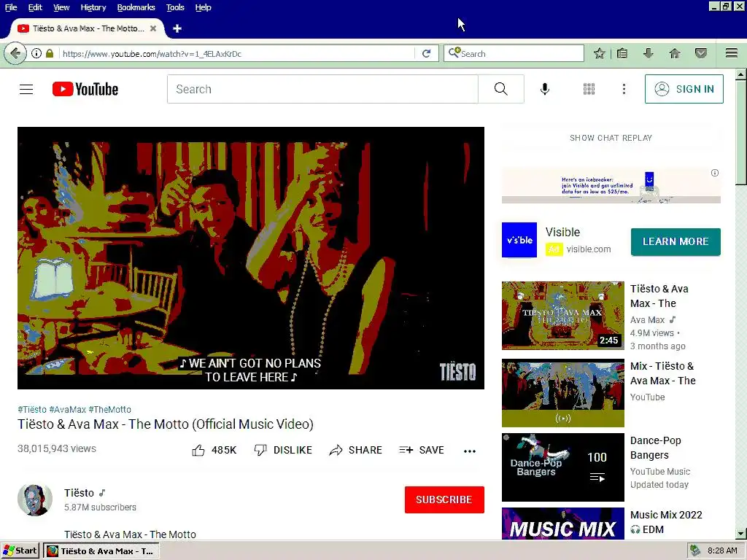Reload the page with the refresh icon
The image size is (747, 560).
pos(426,53)
